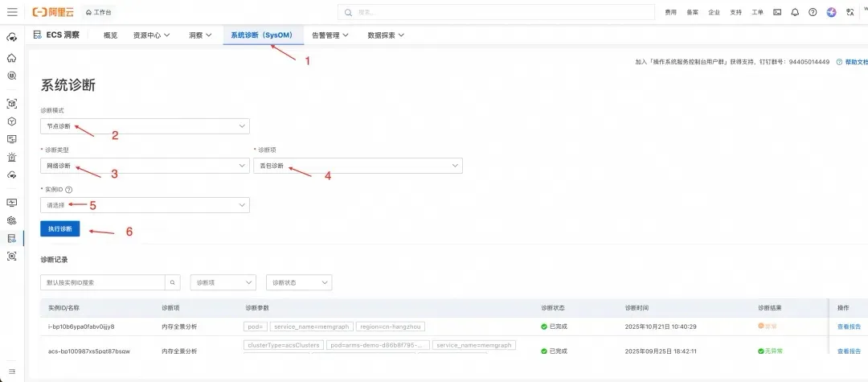
Task: Open the 工单 menu
Action: click(x=757, y=12)
